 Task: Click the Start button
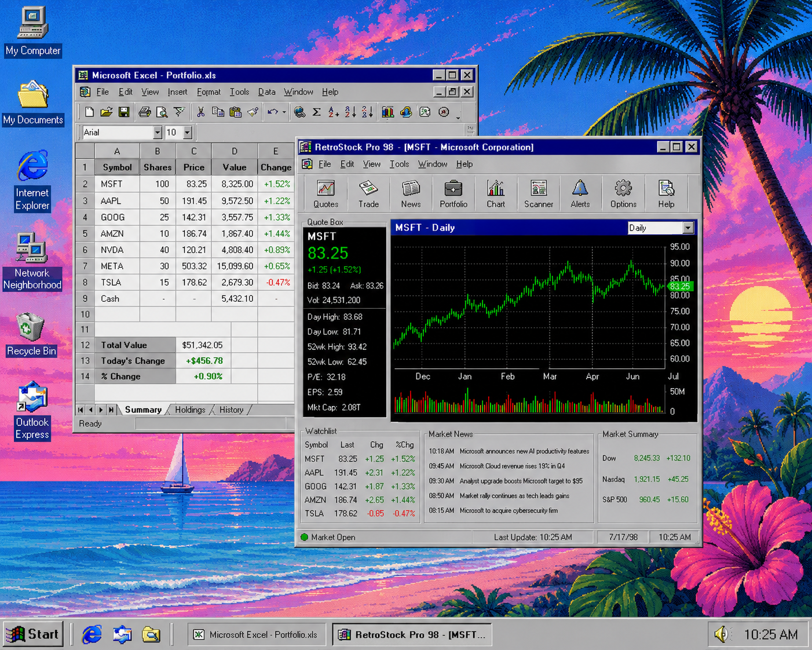point(34,634)
